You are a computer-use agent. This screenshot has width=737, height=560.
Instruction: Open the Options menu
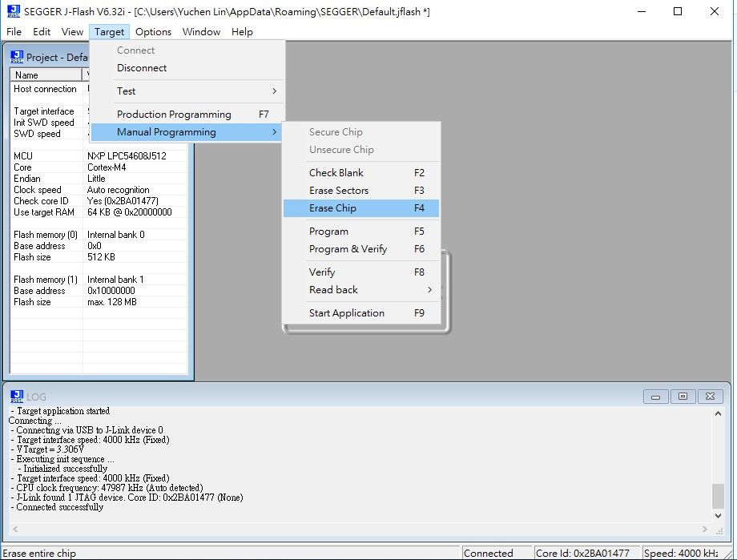153,31
